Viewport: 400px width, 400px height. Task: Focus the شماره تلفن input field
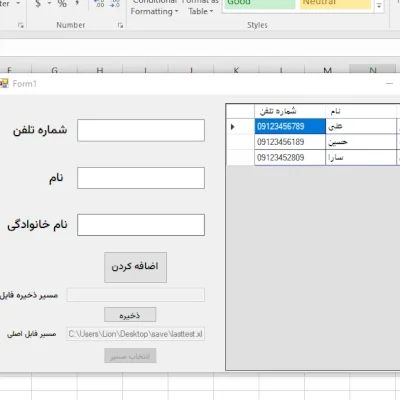[141, 130]
